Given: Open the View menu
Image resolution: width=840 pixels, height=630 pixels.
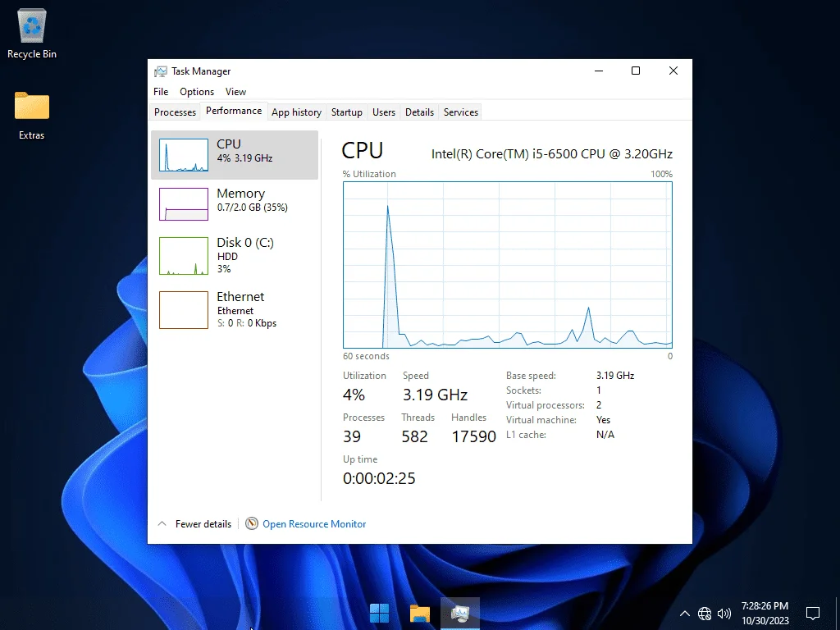Looking at the screenshot, I should tap(235, 92).
